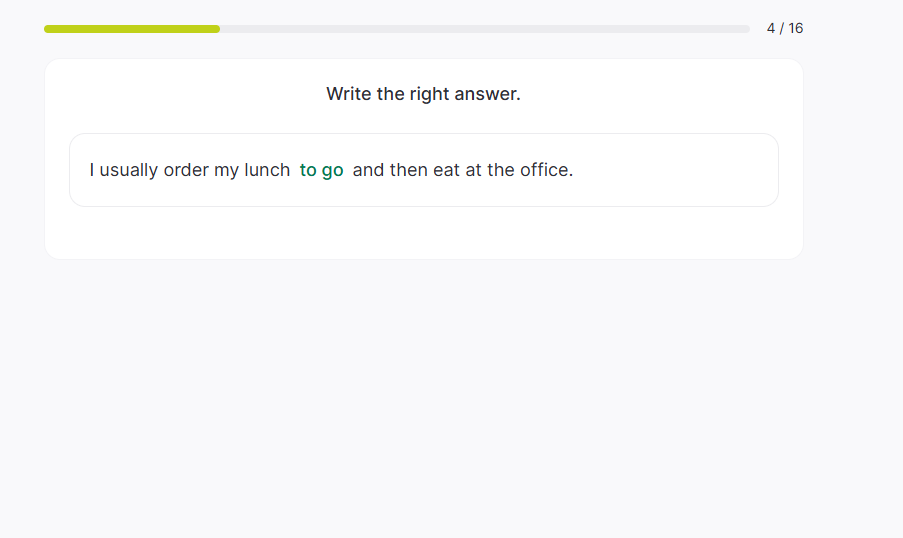Click the word 'answer.' in the heading
The height and width of the screenshot is (538, 903).
pos(487,94)
